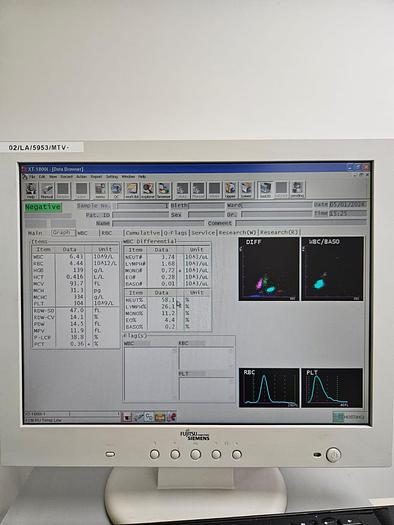Open the QC toolbar icon
The width and height of the screenshot is (394, 525).
click(116, 190)
